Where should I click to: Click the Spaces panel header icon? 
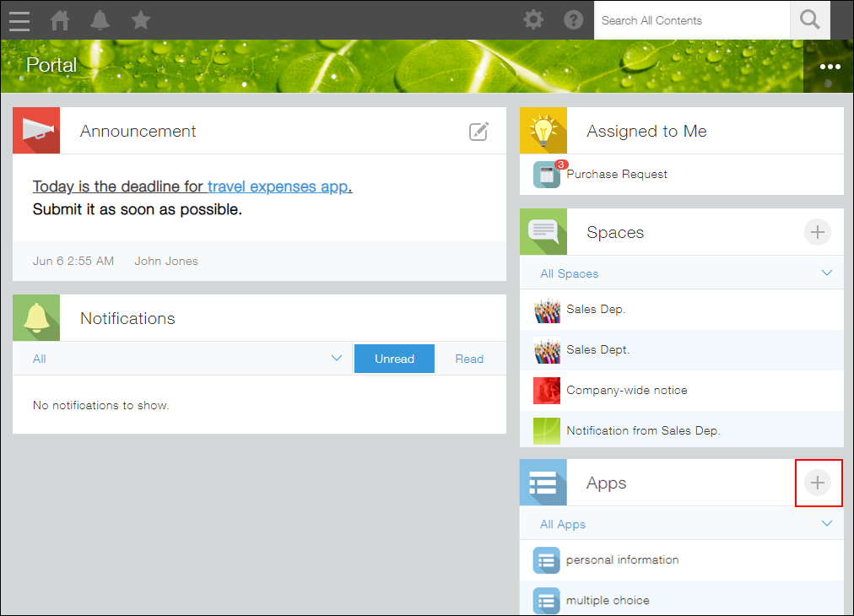coord(543,231)
